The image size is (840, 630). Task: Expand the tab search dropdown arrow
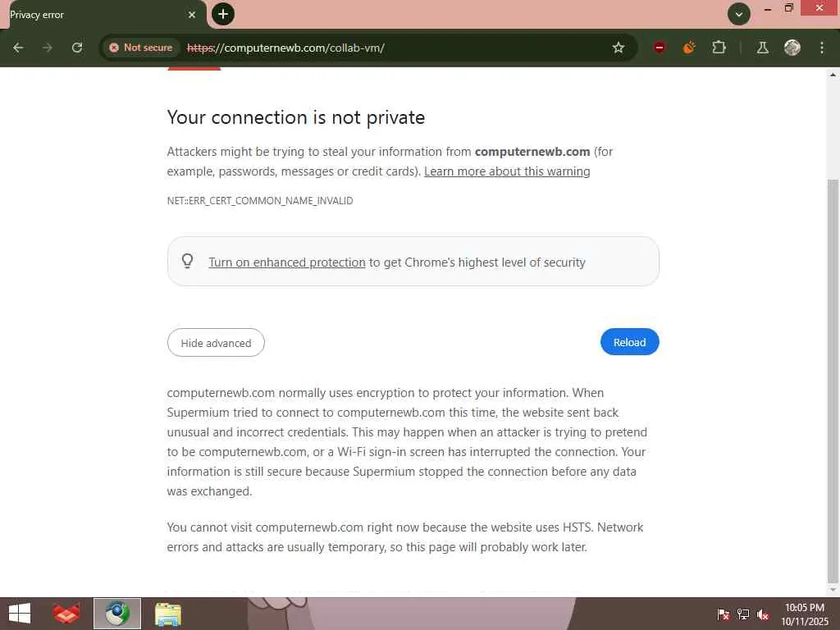click(738, 14)
